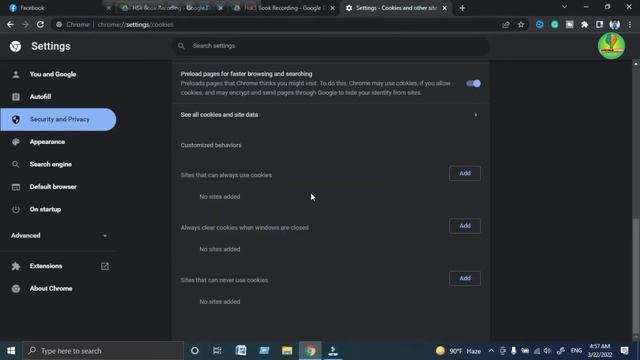Screen dimensions: 640x360
Task: Go back with the browser back arrow
Action: point(10,24)
